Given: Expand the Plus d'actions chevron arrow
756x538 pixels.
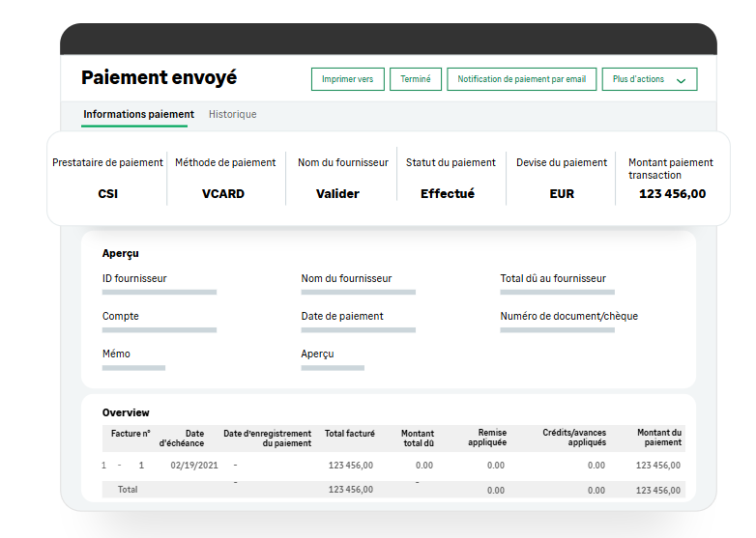Looking at the screenshot, I should 682,81.
